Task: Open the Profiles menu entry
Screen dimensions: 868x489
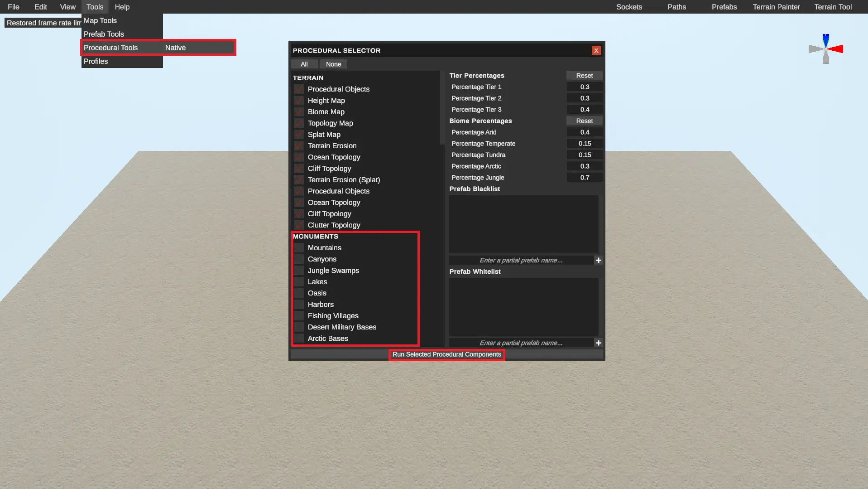Action: (96, 62)
